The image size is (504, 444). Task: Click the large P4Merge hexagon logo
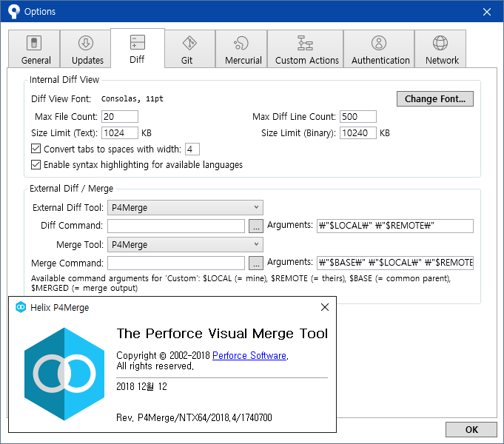click(64, 374)
